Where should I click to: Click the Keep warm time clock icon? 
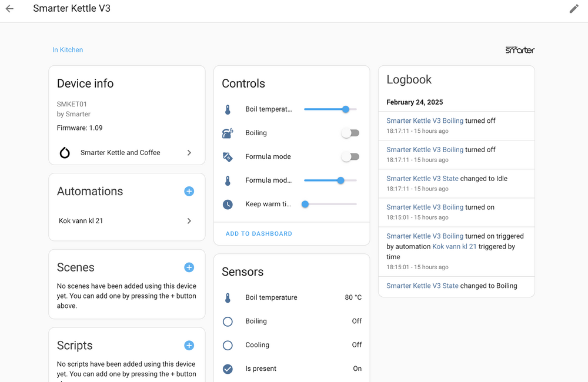click(228, 205)
